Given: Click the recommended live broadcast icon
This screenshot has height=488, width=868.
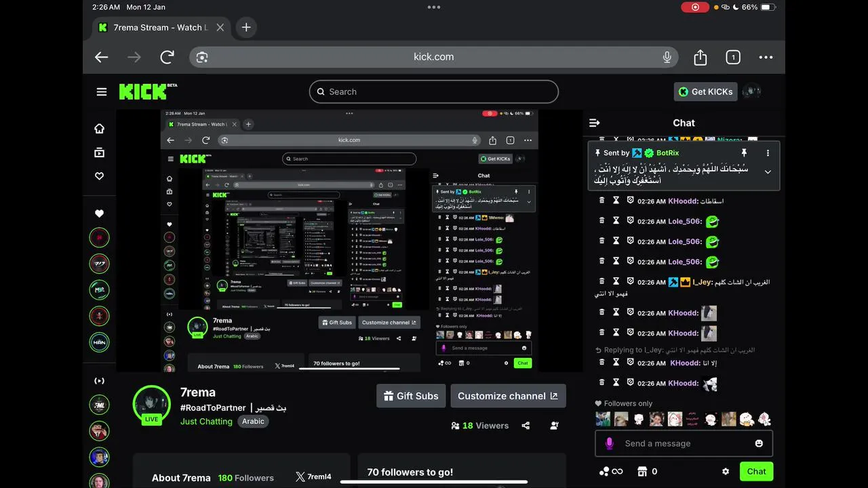Looking at the screenshot, I should [99, 381].
